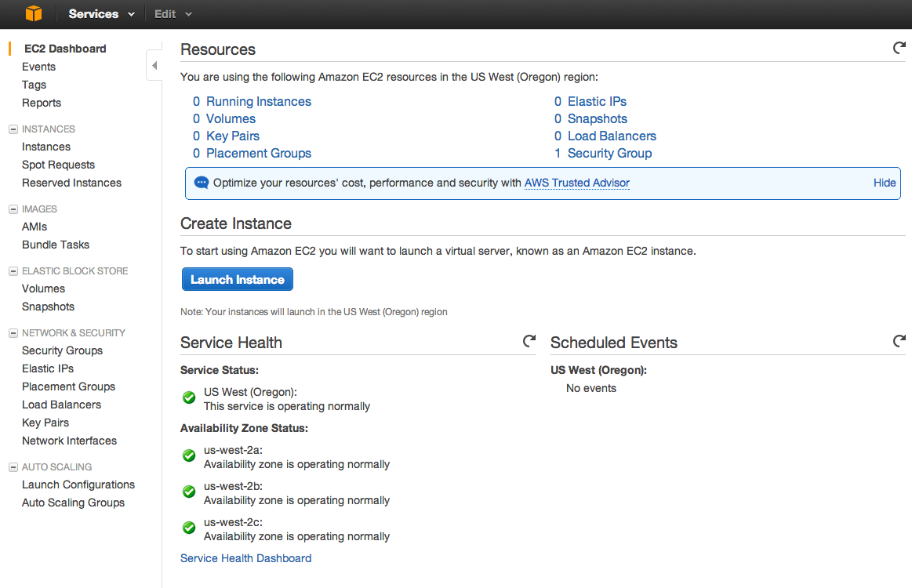This screenshot has width=912, height=588.
Task: Refresh the Resources section
Action: [899, 48]
